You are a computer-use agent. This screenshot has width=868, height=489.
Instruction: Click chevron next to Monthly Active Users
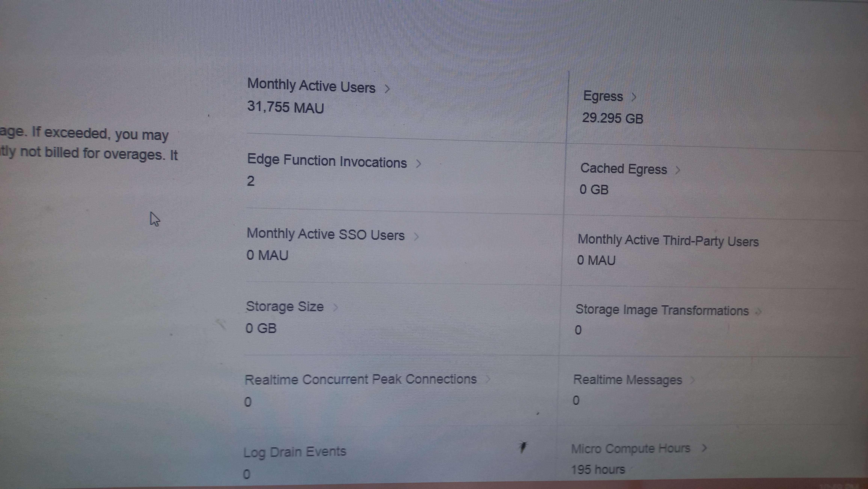pyautogui.click(x=387, y=89)
